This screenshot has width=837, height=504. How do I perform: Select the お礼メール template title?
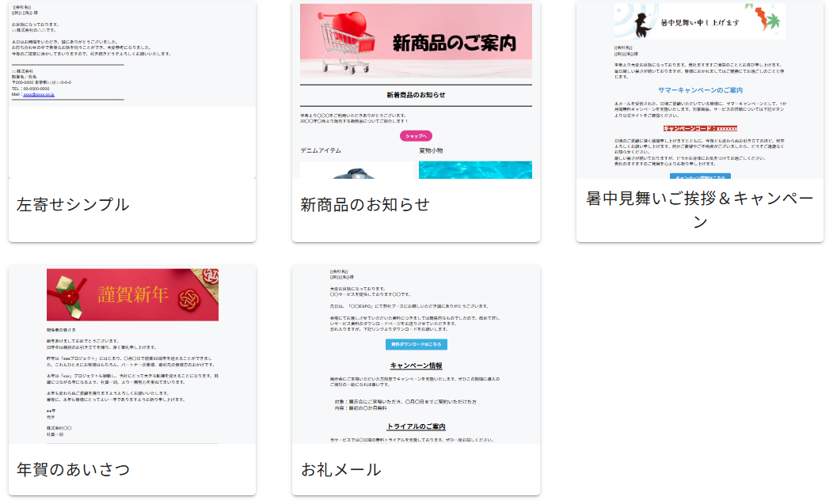click(341, 469)
